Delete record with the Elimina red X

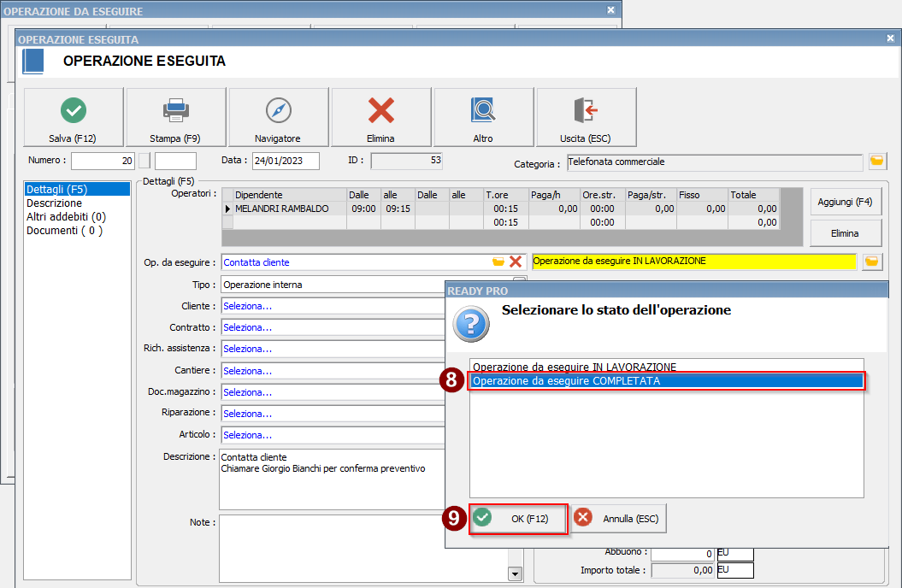click(x=380, y=118)
